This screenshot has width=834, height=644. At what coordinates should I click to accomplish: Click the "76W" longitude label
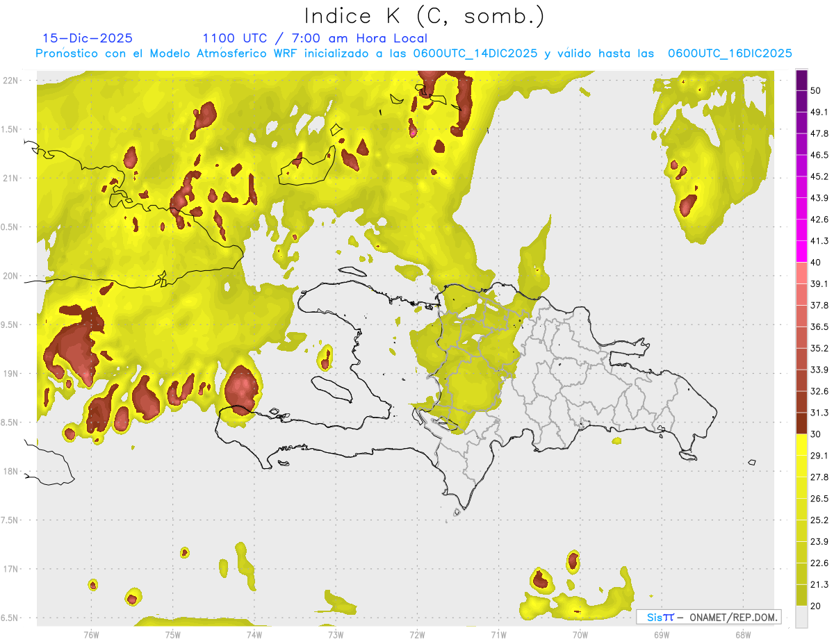pos(91,635)
